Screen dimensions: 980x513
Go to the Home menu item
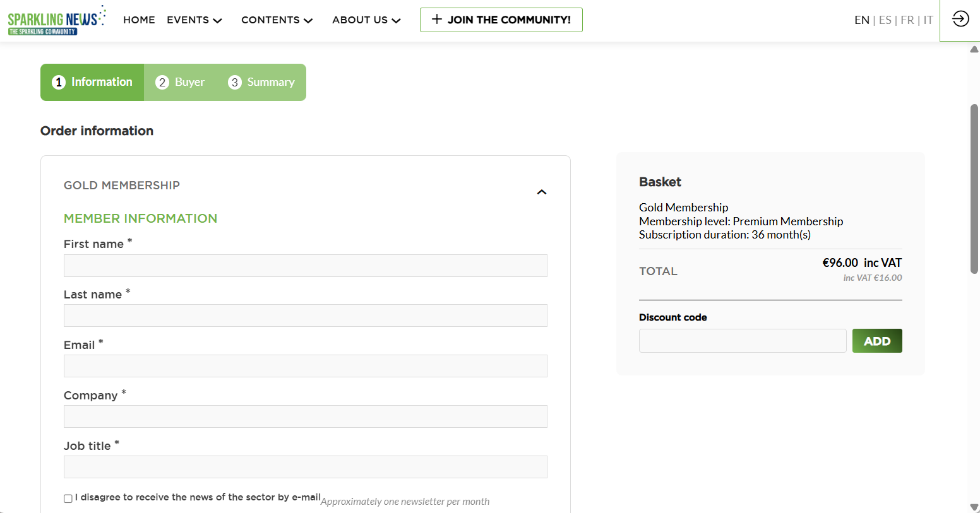click(139, 20)
